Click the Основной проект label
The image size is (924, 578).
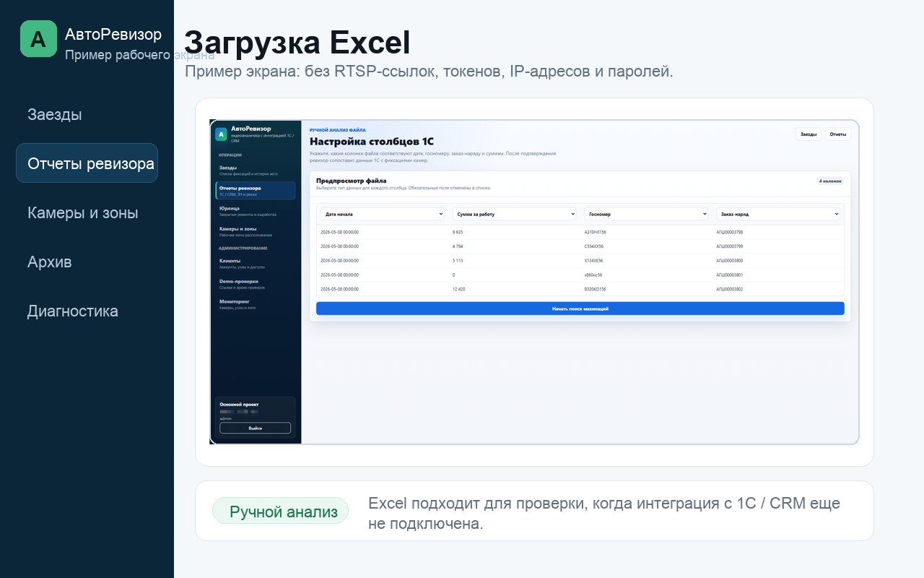tap(239, 405)
